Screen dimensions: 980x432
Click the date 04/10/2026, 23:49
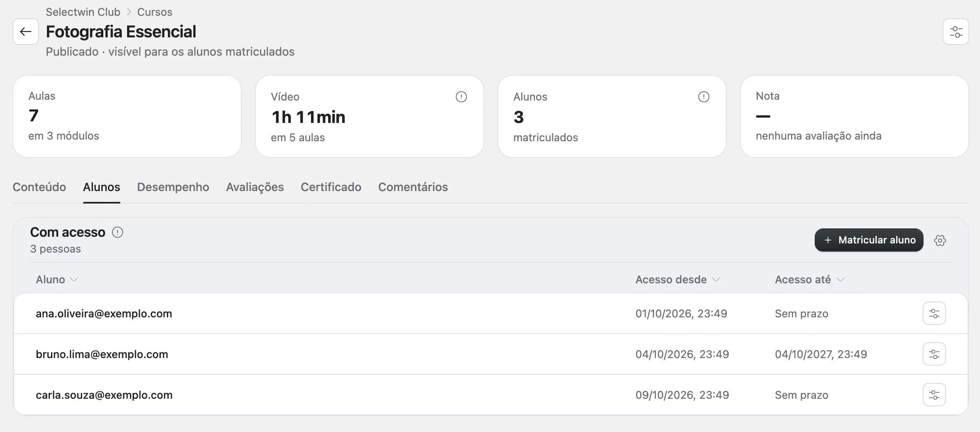coord(682,354)
